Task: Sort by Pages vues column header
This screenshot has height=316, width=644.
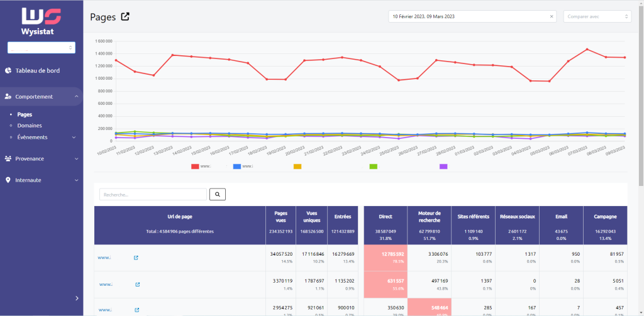Action: pyautogui.click(x=279, y=217)
